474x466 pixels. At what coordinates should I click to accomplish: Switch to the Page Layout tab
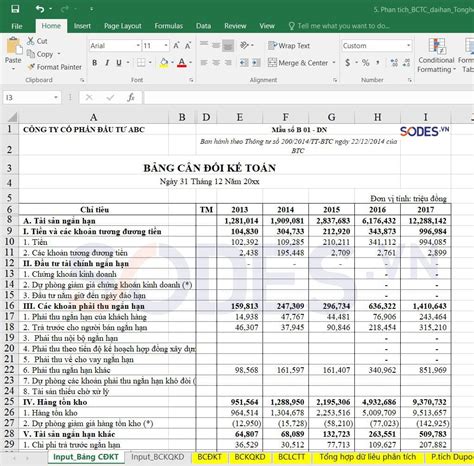point(122,26)
